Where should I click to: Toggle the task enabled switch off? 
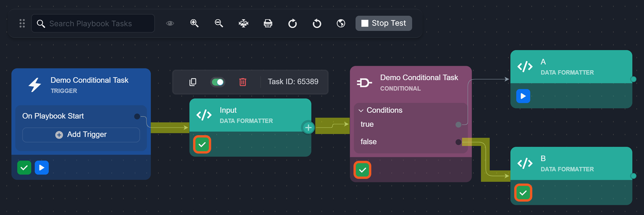[x=218, y=82]
